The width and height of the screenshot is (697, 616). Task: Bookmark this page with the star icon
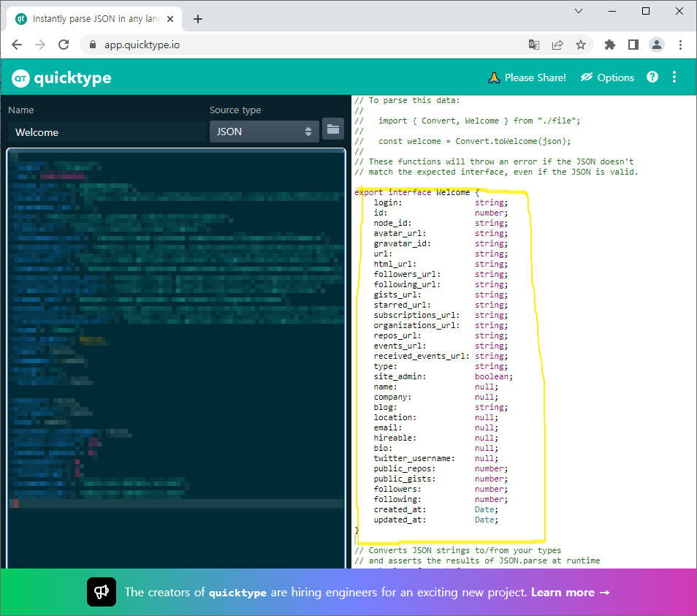(x=581, y=45)
